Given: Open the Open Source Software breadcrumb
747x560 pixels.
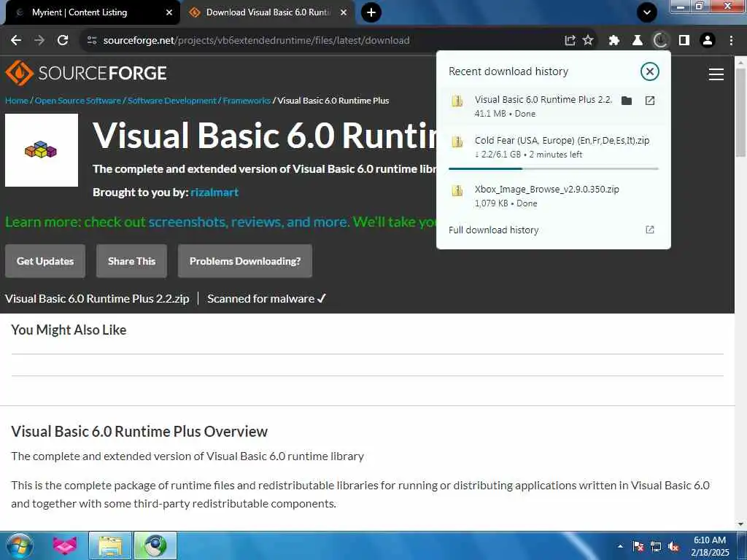Looking at the screenshot, I should pos(77,101).
